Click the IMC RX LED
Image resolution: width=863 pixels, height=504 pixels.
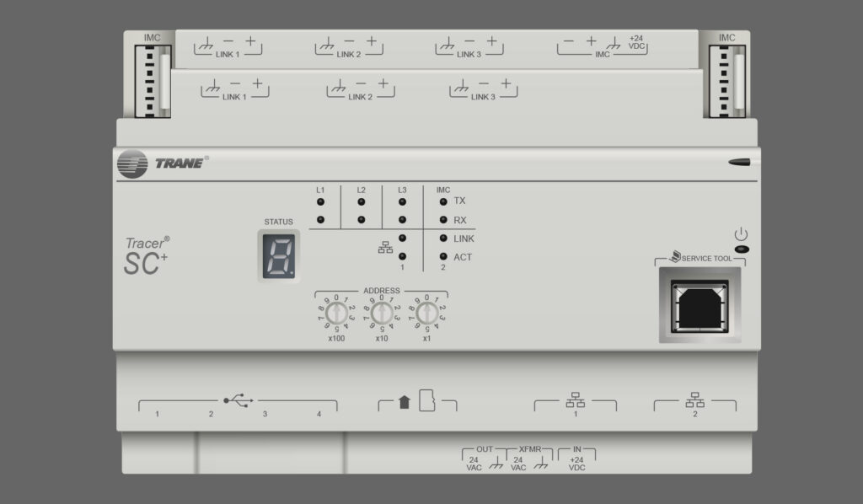(443, 219)
